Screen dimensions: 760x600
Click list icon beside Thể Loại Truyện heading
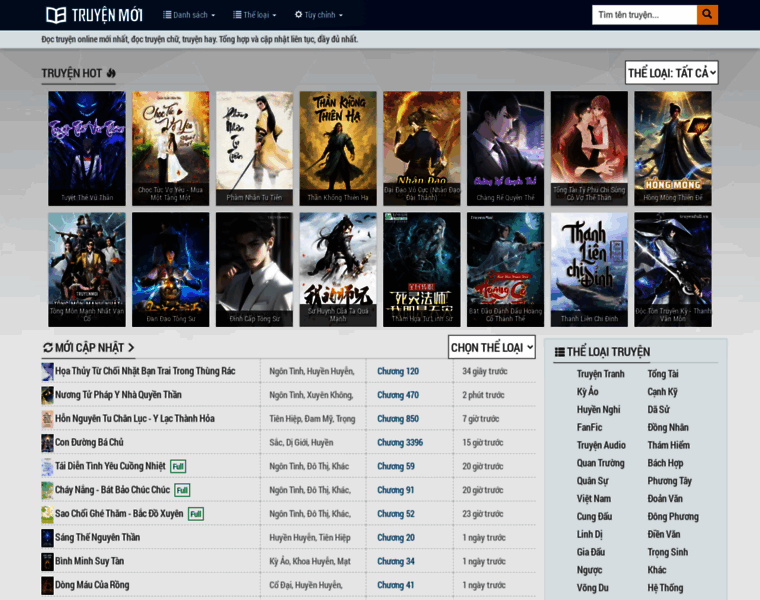[x=559, y=352]
